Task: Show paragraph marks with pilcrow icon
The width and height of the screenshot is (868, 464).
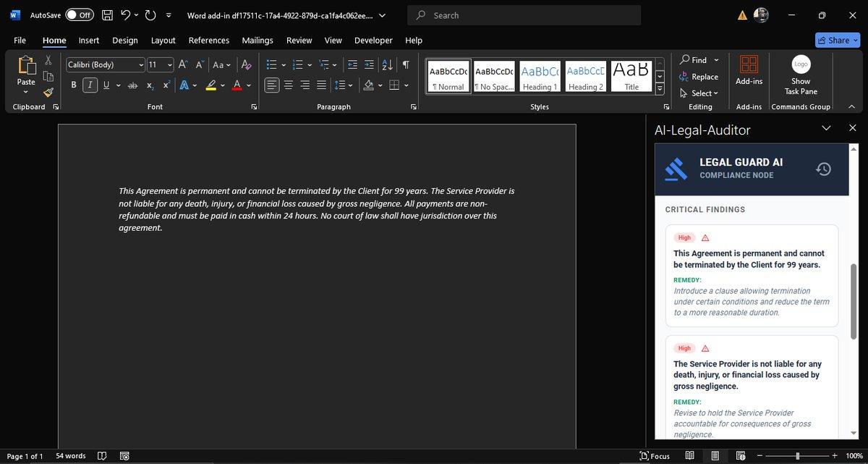Action: tap(406, 64)
